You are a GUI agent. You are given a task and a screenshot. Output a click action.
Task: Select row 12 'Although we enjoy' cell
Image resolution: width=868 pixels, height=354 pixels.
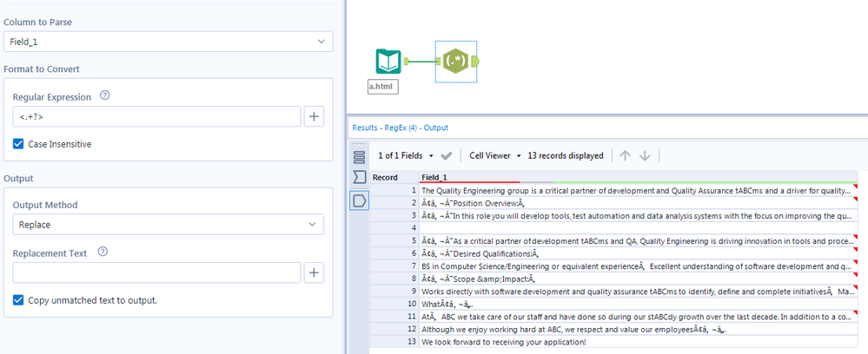pos(639,329)
